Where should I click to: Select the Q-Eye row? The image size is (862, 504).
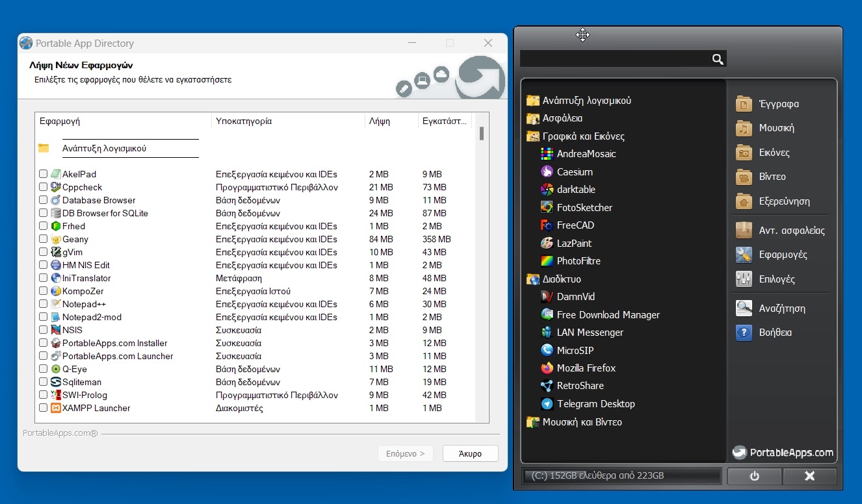[x=255, y=369]
